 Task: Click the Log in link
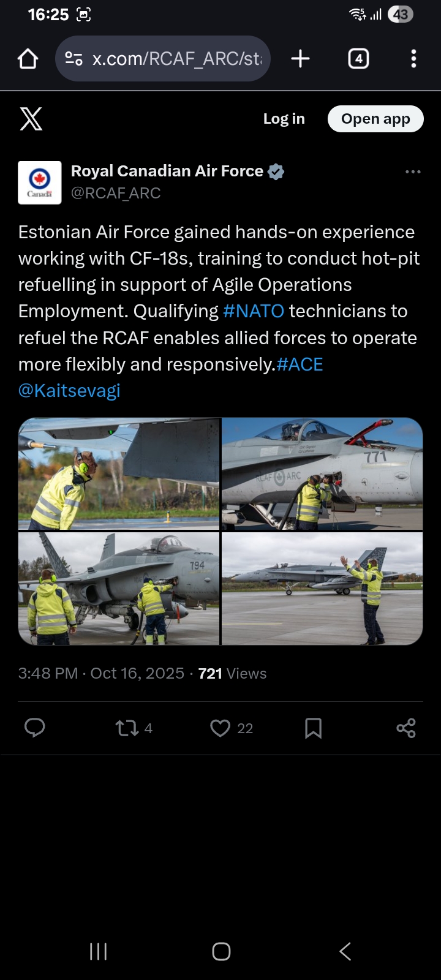tap(284, 119)
